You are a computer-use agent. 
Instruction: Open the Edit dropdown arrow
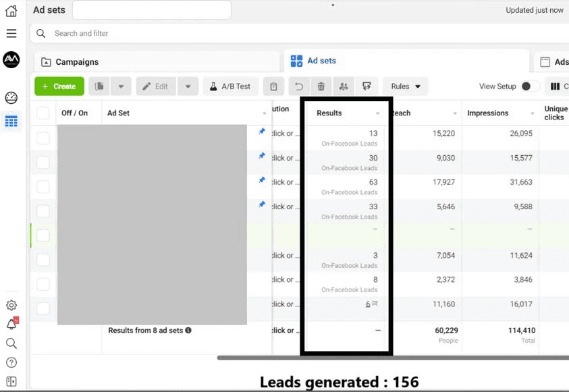[x=188, y=86]
